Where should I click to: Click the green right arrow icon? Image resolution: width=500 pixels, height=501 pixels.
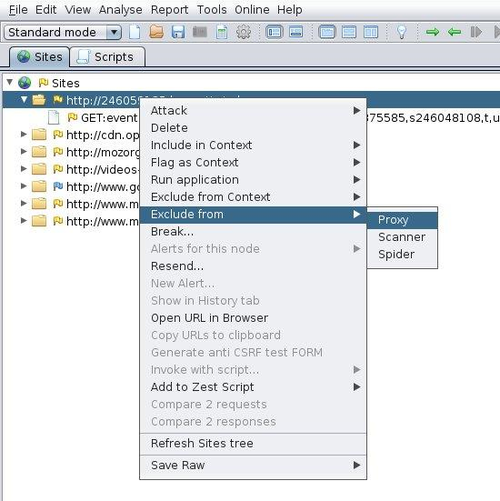click(432, 32)
